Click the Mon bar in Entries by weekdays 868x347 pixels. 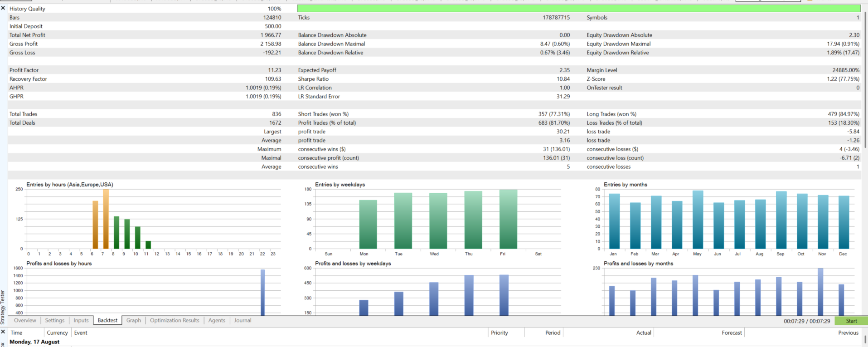368,224
